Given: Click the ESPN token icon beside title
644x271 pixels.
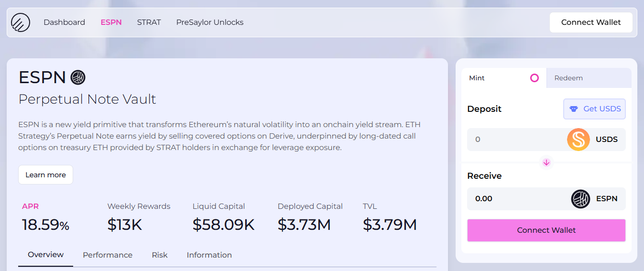Looking at the screenshot, I should [77, 77].
